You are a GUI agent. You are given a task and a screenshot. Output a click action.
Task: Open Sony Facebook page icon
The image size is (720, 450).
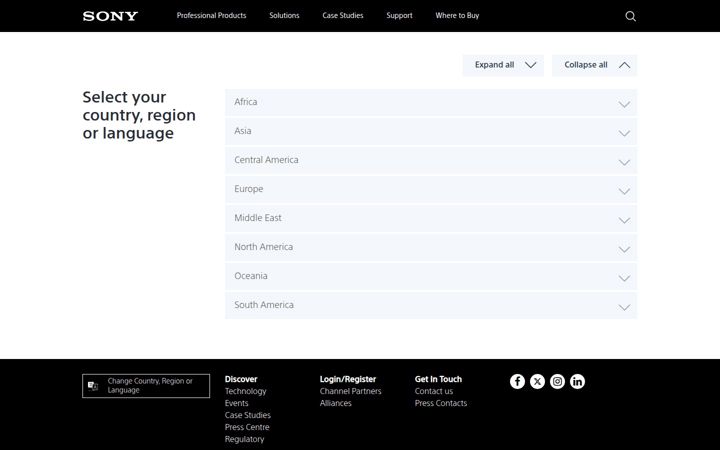point(517,381)
